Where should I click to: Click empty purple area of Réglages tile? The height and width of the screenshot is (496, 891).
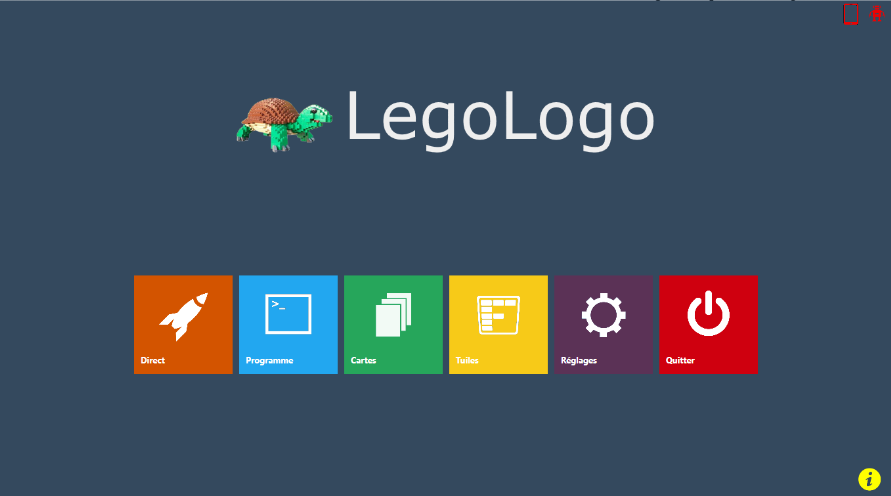pos(632,358)
